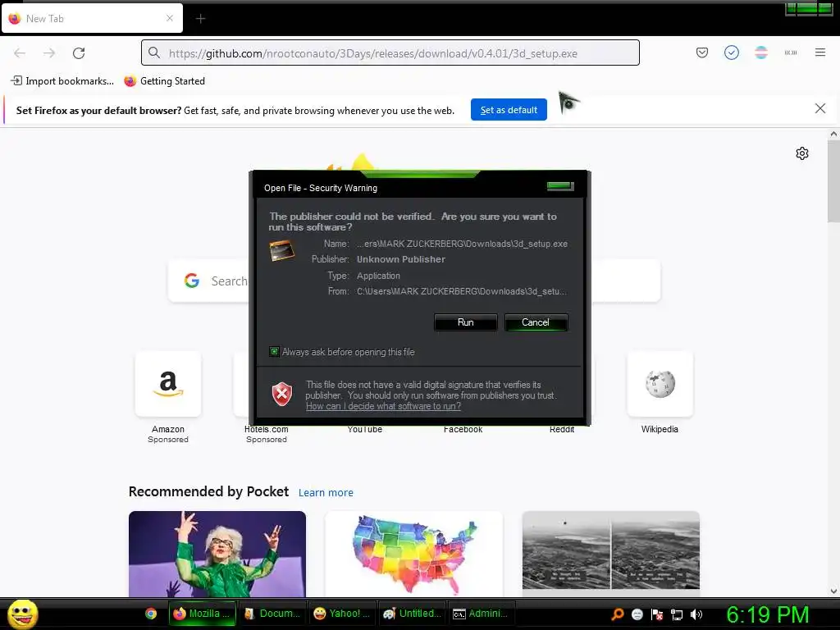Click the Run button in security warning
The height and width of the screenshot is (630, 840).
pyautogui.click(x=466, y=322)
